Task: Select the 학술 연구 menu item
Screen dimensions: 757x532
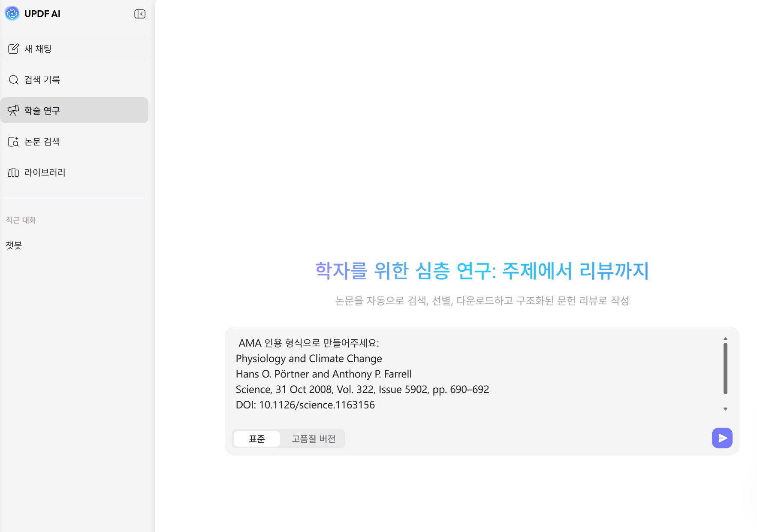Action: coord(75,111)
